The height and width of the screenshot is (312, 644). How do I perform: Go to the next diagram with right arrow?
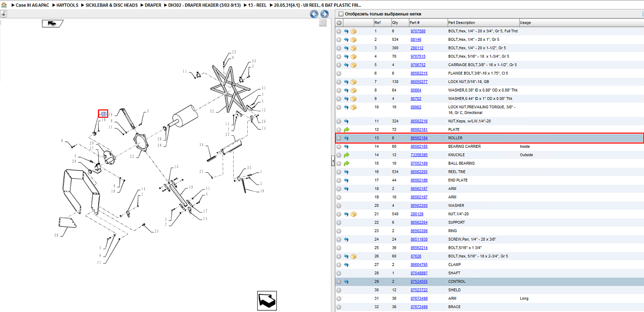click(325, 14)
